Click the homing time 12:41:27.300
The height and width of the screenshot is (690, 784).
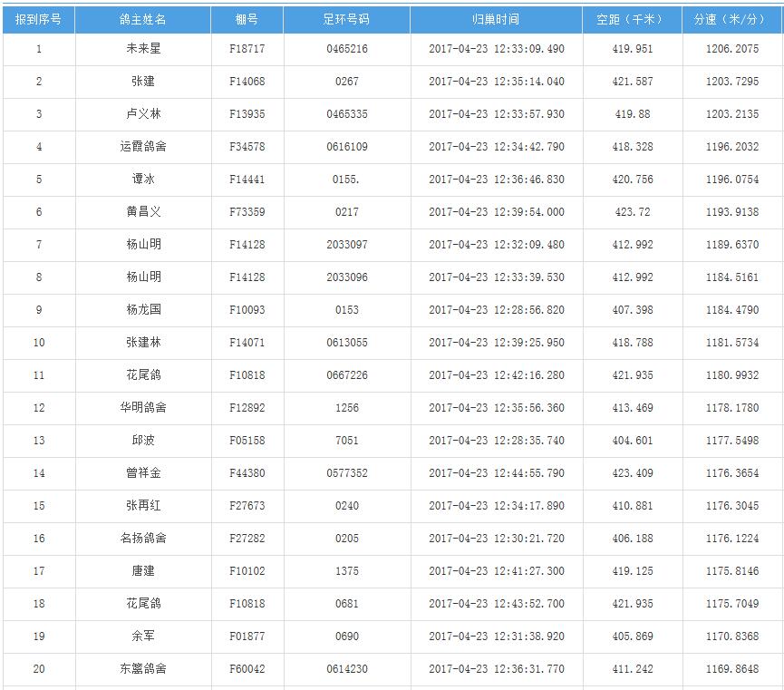496,571
